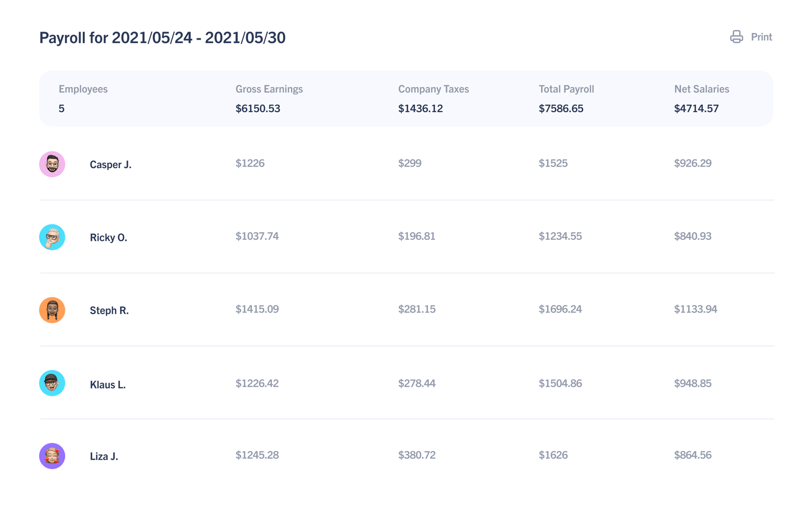Open Ricky O.'s avatar
This screenshot has height=508, width=812.
(52, 237)
